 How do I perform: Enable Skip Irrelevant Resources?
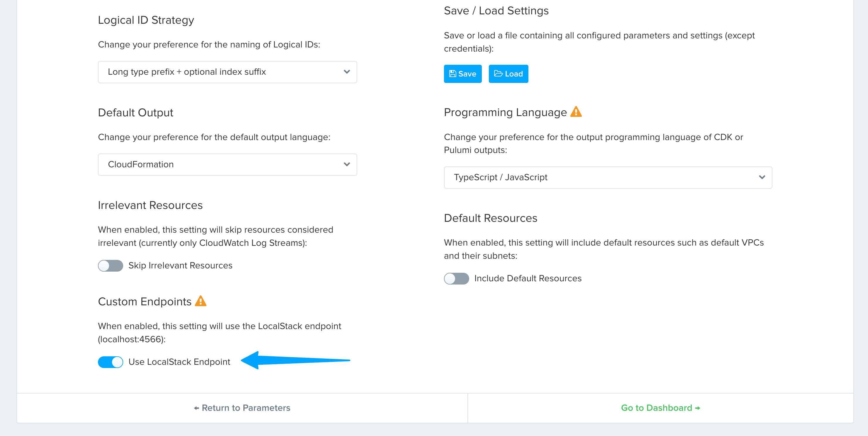click(110, 266)
